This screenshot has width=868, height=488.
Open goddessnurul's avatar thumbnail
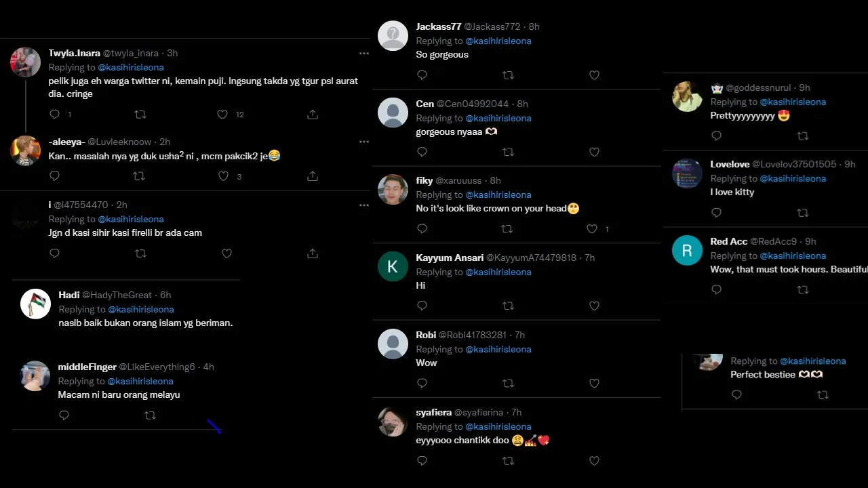[687, 96]
